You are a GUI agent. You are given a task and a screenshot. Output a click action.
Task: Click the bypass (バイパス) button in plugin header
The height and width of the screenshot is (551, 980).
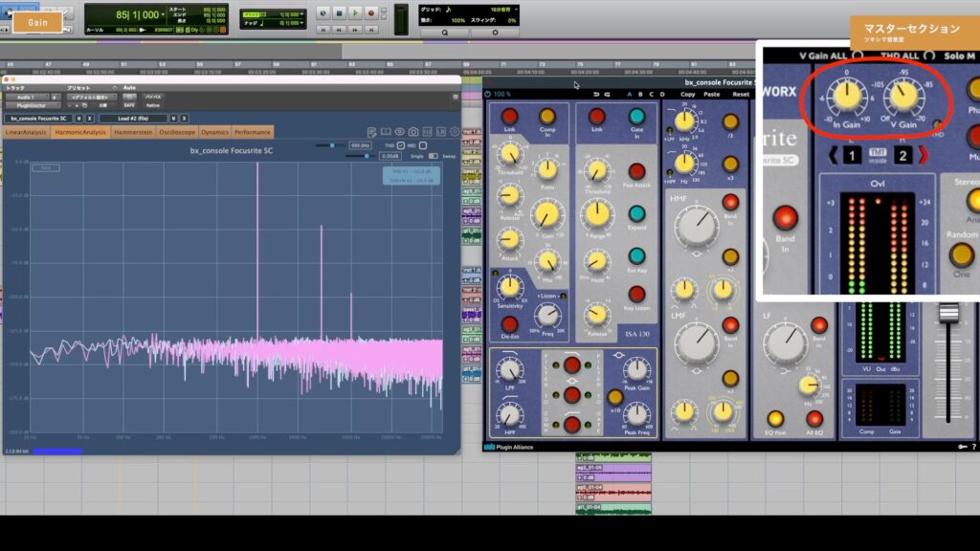tap(153, 98)
